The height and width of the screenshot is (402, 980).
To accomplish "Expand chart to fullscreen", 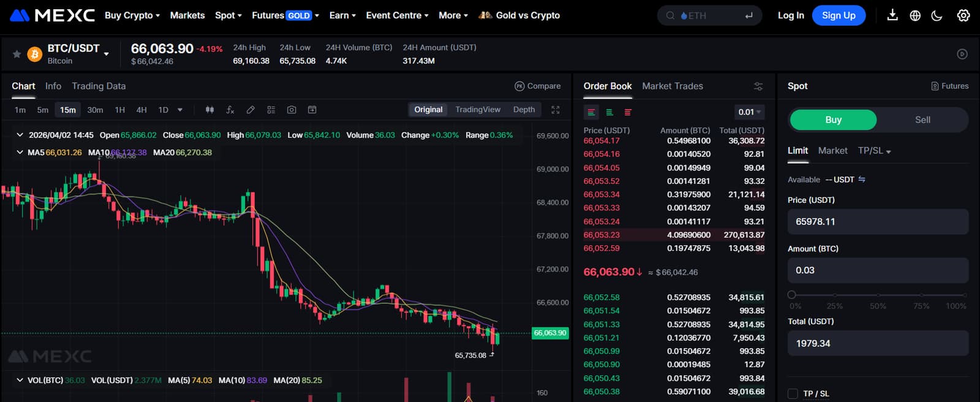I will pos(556,110).
